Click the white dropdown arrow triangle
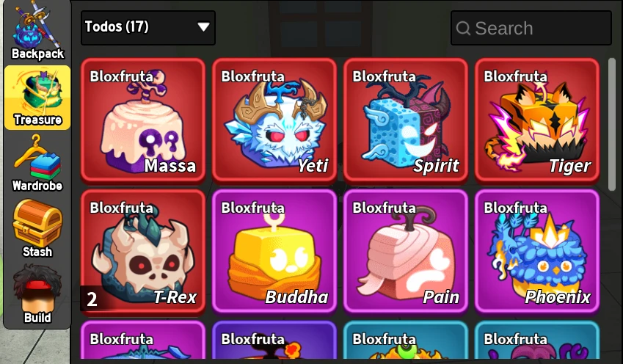This screenshot has height=364, width=623. (203, 26)
